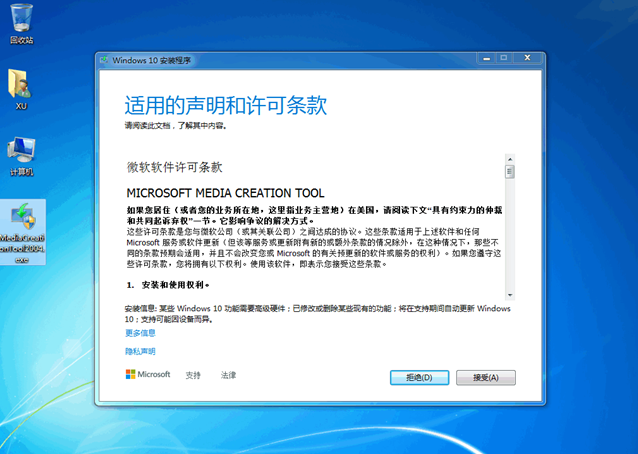The image size is (638, 454).
Task: Close the Windows 10 安装程序 window
Action: pos(527,58)
